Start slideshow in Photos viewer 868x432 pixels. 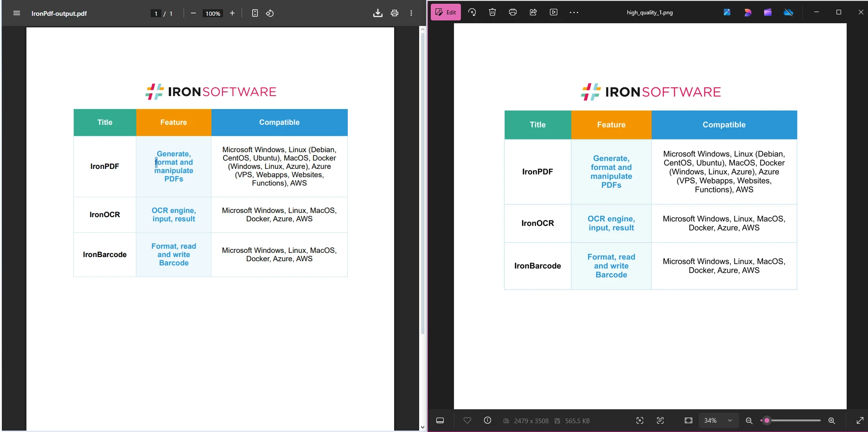point(554,13)
